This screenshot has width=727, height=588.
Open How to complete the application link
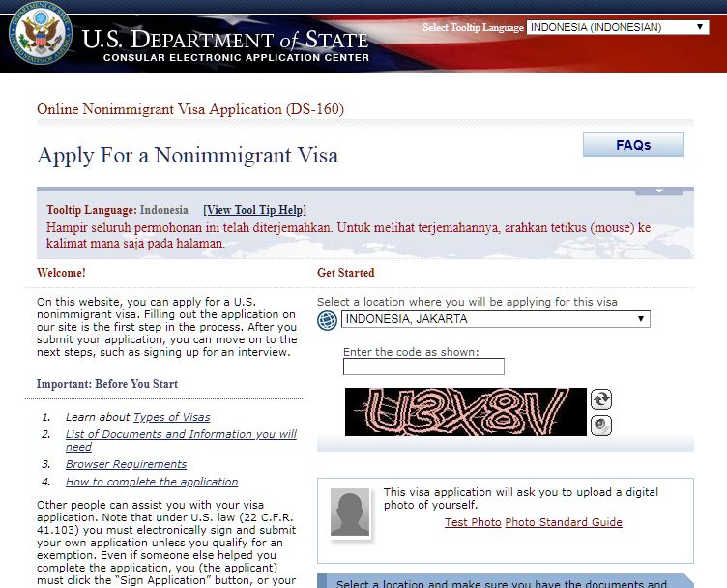[152, 482]
